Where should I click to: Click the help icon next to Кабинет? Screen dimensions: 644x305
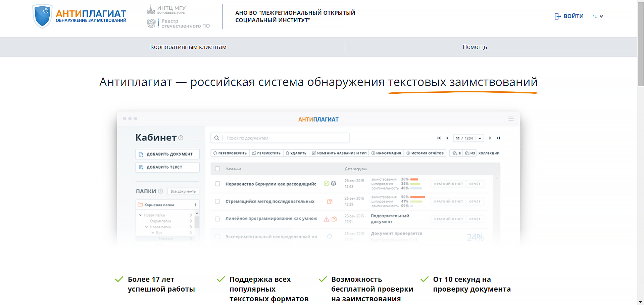click(x=181, y=138)
